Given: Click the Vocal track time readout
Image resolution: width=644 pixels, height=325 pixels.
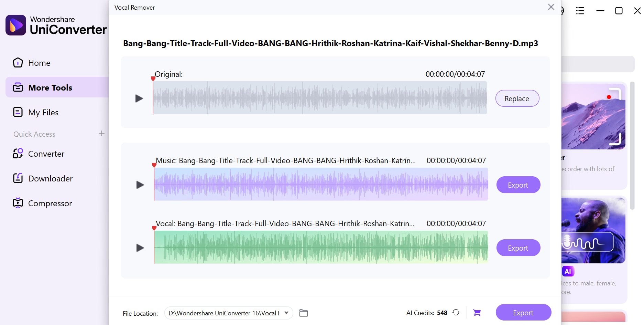Looking at the screenshot, I should (456, 223).
